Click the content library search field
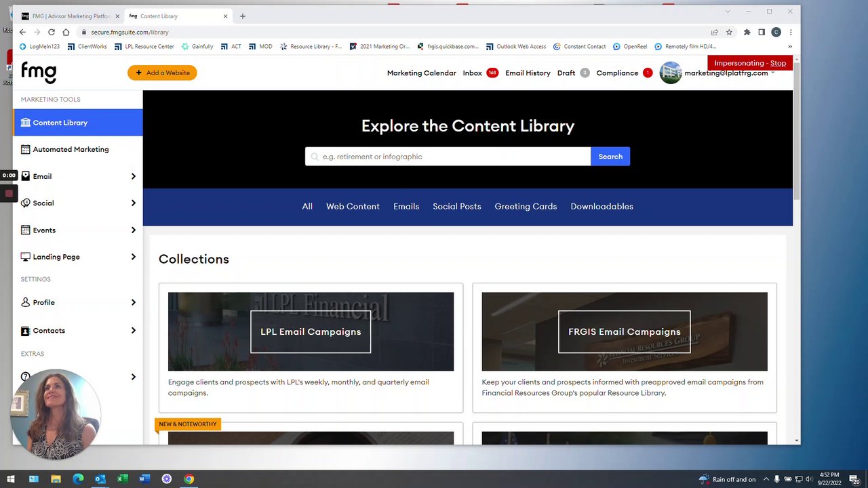868x488 pixels. pos(448,157)
